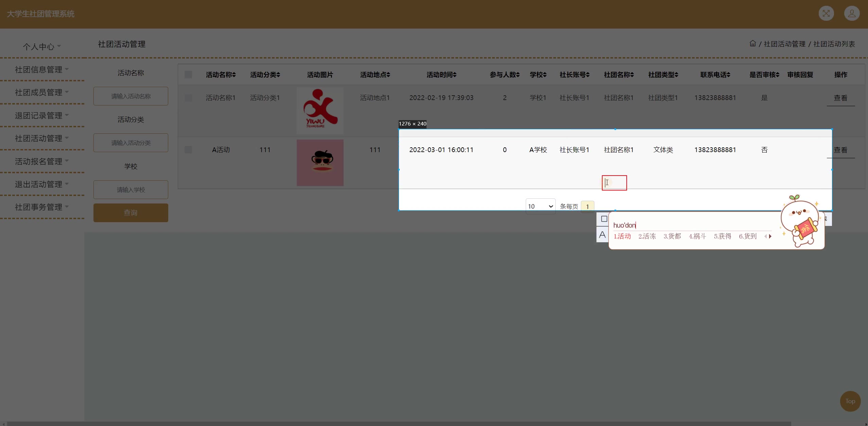
Task: Go to next page of IME candidates
Action: coord(770,236)
